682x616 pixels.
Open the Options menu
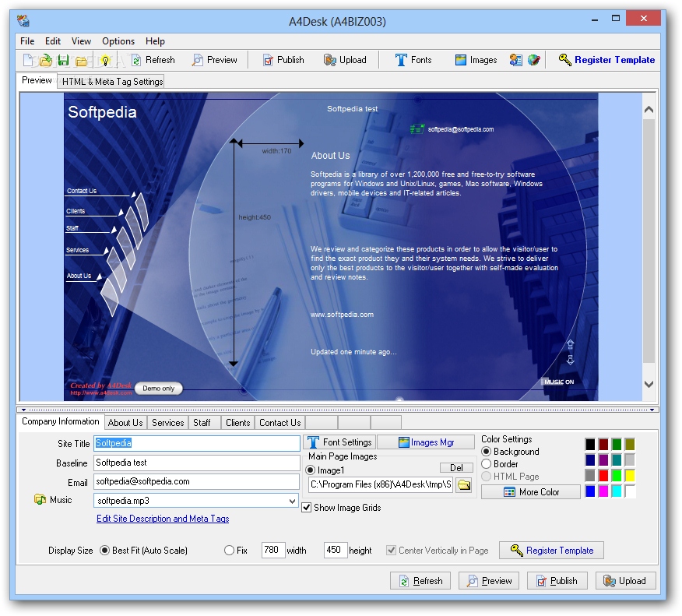[118, 41]
